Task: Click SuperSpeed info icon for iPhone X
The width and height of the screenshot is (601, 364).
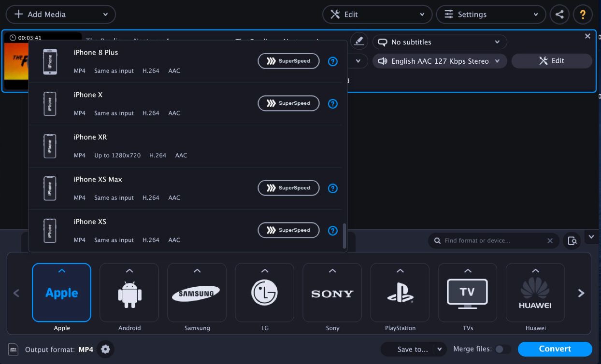Action: 332,104
